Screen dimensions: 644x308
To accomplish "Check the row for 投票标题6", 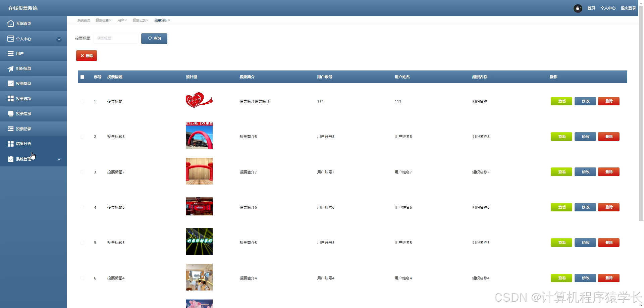I will point(82,207).
